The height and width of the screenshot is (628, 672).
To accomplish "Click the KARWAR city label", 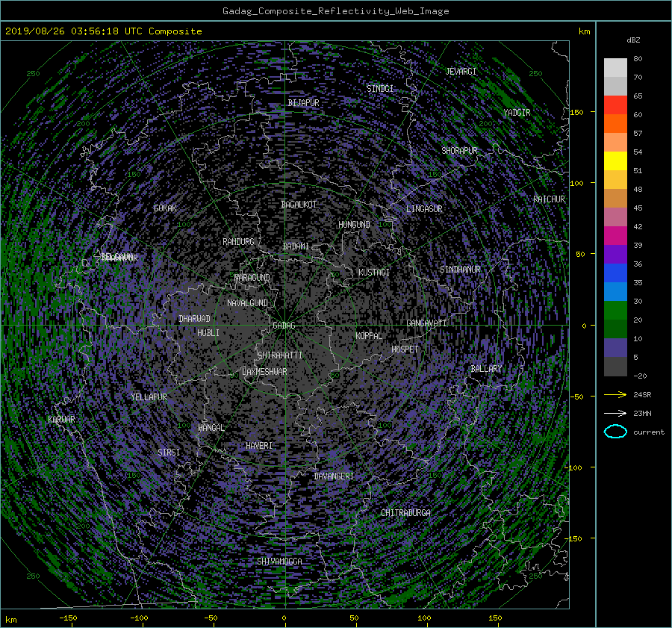I will [x=61, y=420].
